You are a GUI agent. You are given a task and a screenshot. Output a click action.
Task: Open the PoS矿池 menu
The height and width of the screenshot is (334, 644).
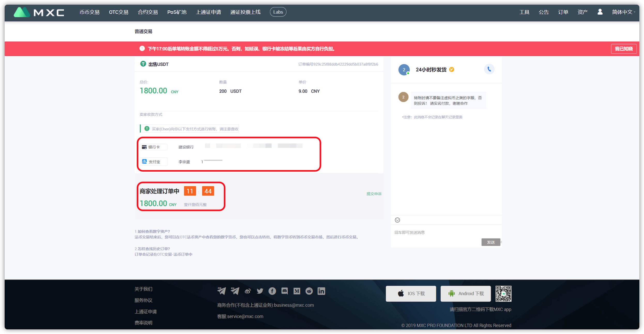pyautogui.click(x=177, y=12)
